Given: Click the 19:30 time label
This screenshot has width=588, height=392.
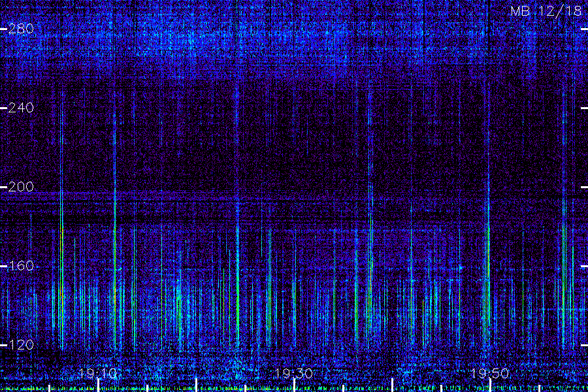Looking at the screenshot, I should pos(293,374).
